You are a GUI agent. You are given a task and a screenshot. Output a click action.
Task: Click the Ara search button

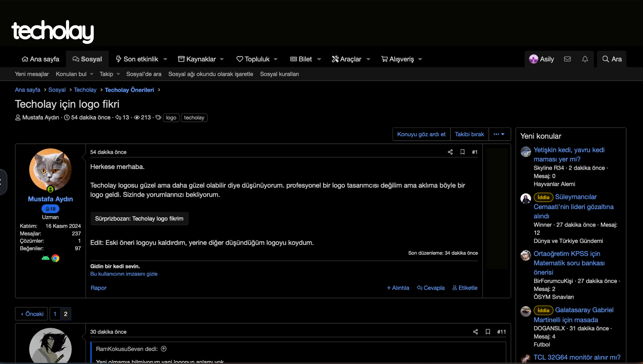tap(612, 59)
